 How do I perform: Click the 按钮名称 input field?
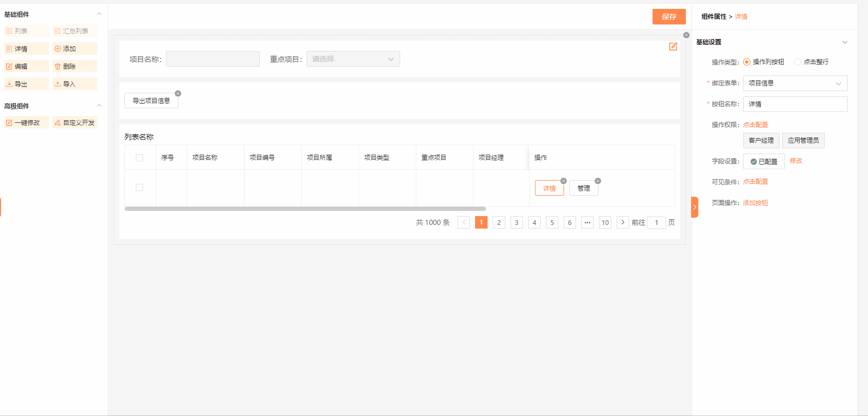795,104
